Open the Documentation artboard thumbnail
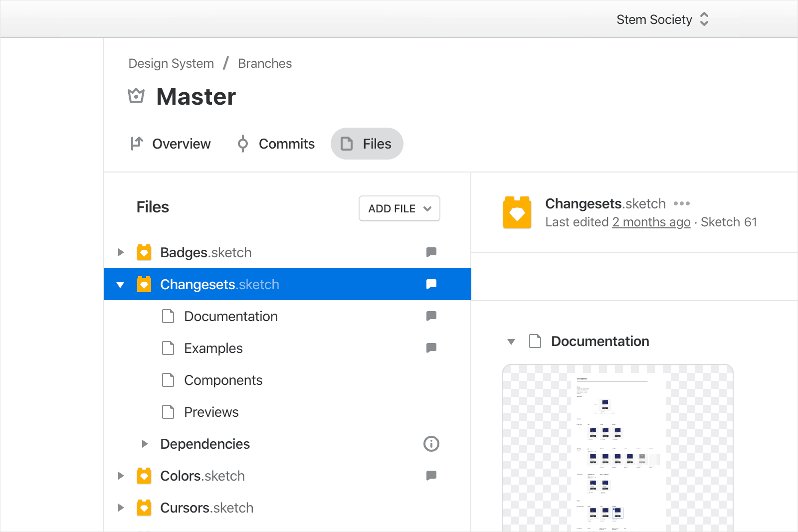This screenshot has width=798, height=532. pyautogui.click(x=617, y=449)
